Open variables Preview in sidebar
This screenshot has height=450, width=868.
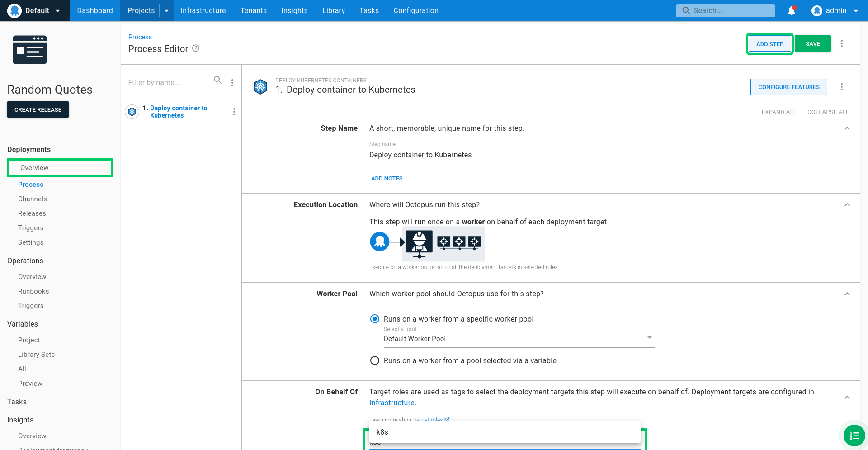[30, 384]
